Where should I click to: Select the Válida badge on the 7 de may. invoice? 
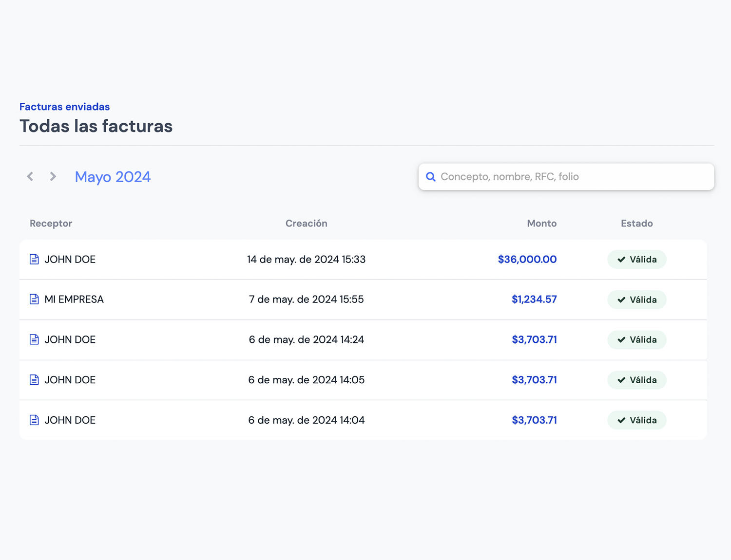[636, 299]
